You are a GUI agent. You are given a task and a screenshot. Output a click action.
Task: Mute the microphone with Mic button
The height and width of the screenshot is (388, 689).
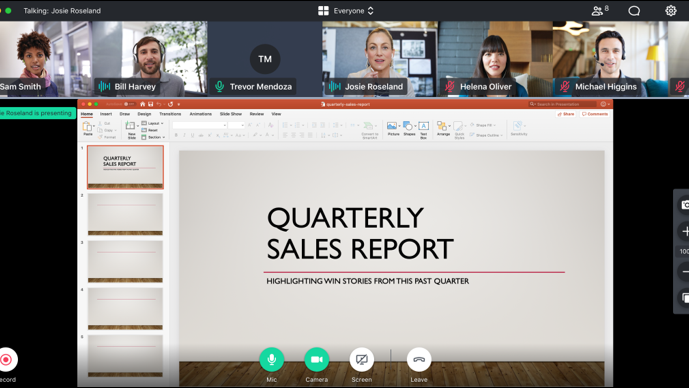point(272,359)
